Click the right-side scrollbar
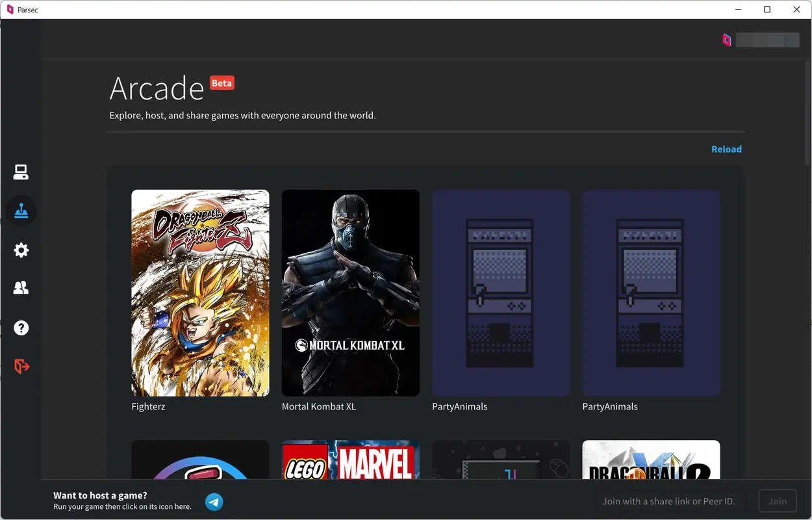The width and height of the screenshot is (812, 520). point(807,110)
